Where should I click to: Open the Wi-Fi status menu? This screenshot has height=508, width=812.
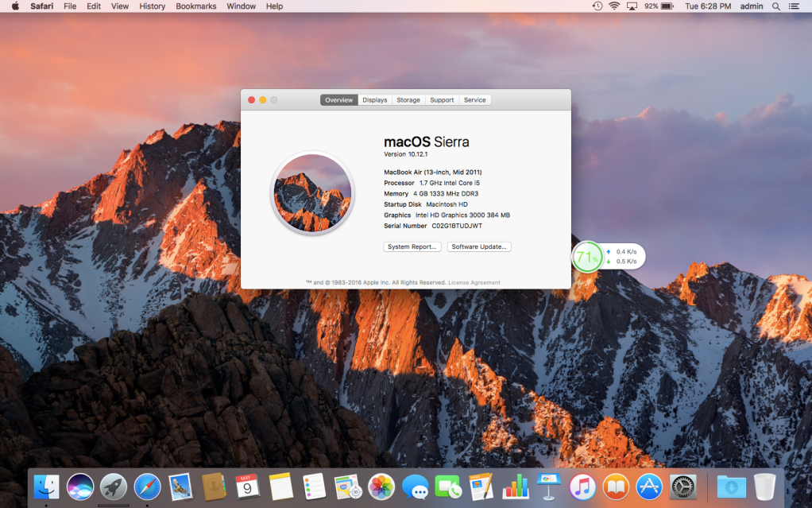click(614, 6)
